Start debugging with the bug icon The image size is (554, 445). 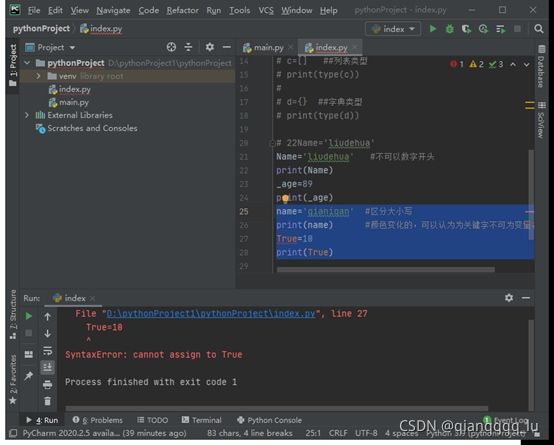[x=449, y=29]
